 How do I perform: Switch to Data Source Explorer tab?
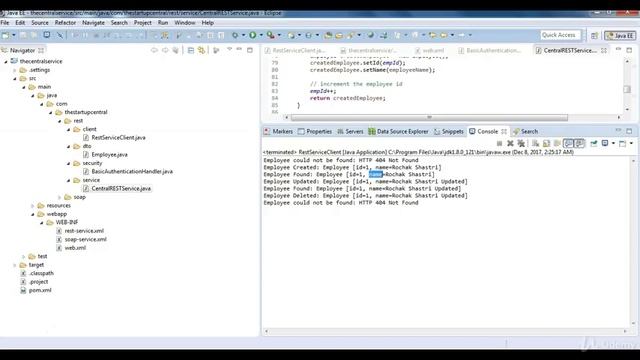pos(398,131)
